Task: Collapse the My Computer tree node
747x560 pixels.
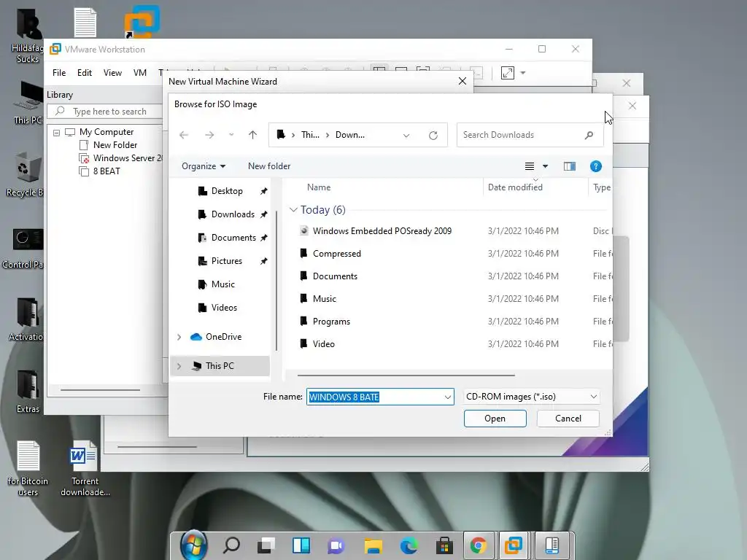Action: tap(57, 133)
